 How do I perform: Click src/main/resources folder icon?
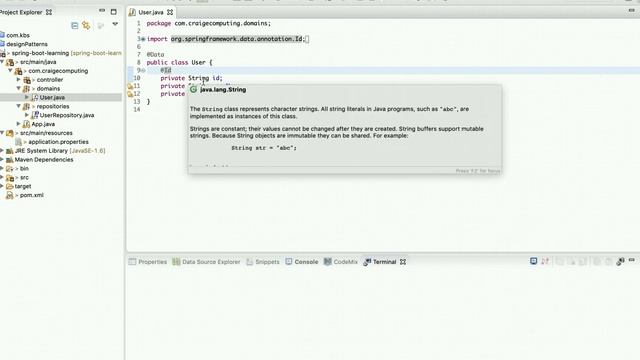tap(10, 133)
